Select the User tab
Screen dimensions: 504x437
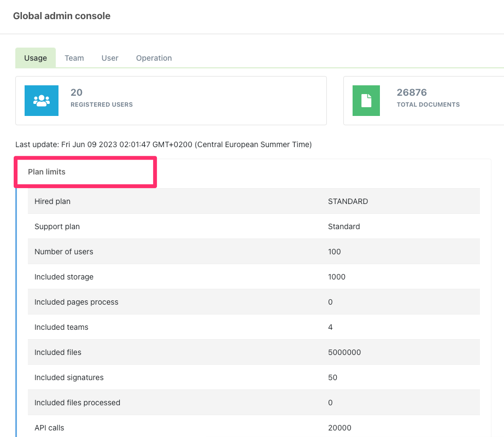point(110,58)
